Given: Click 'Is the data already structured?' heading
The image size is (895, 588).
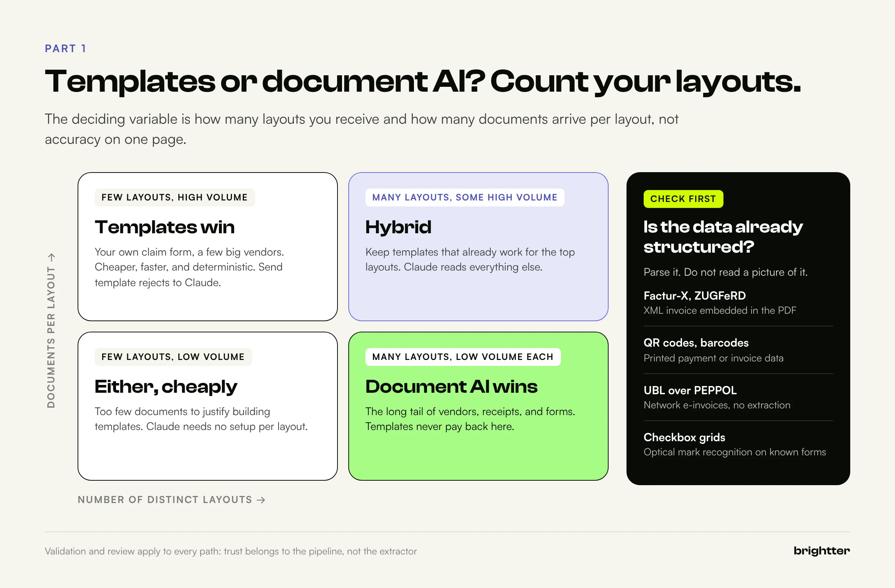Looking at the screenshot, I should point(723,237).
